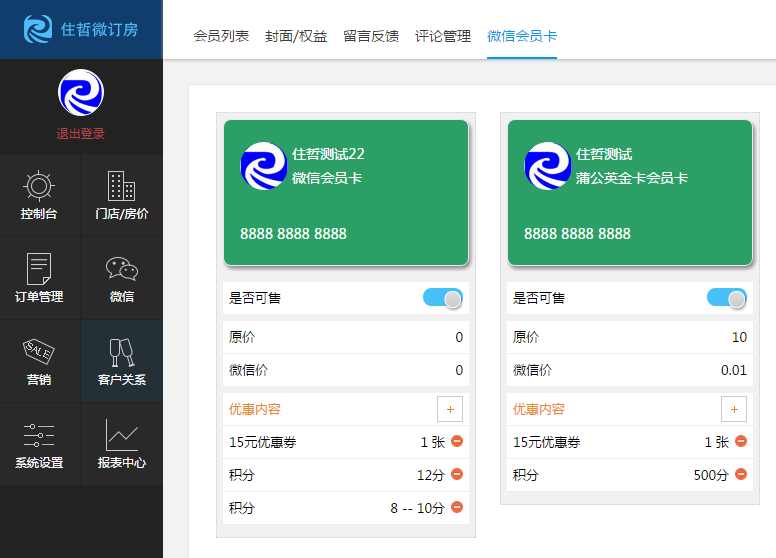Screen dimensions: 776x558
Task: Select 客户关系 glasses icon
Action: tap(121, 353)
